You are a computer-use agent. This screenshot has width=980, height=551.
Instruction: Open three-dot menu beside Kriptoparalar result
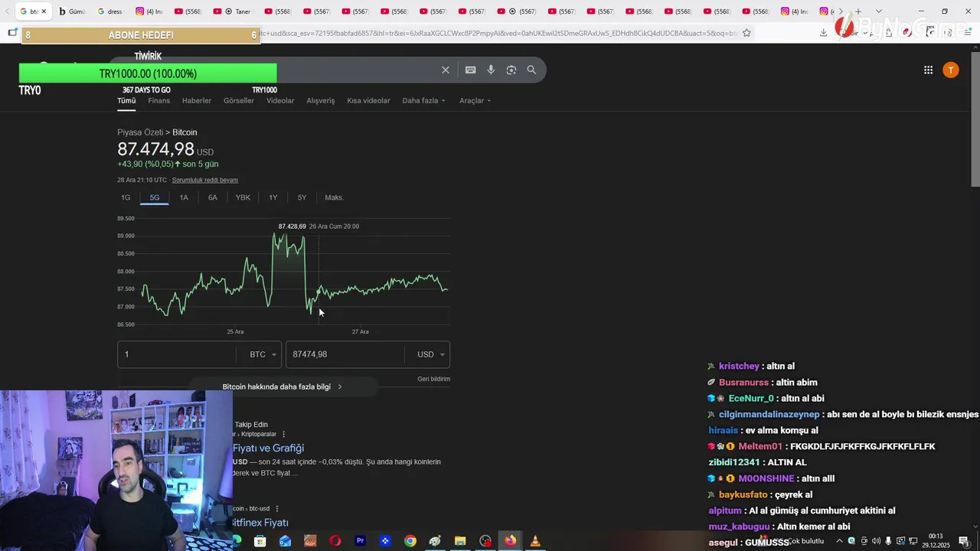(283, 434)
